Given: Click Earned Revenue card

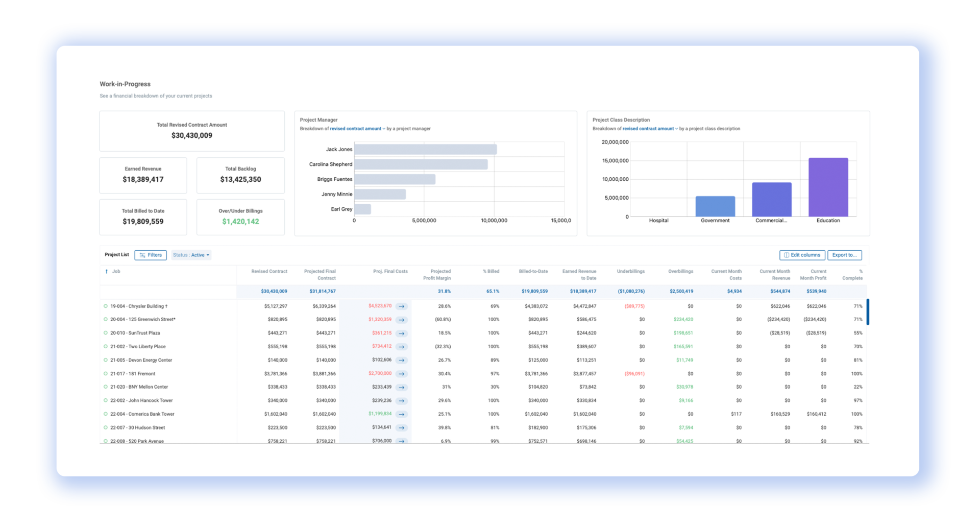Looking at the screenshot, I should point(143,175).
